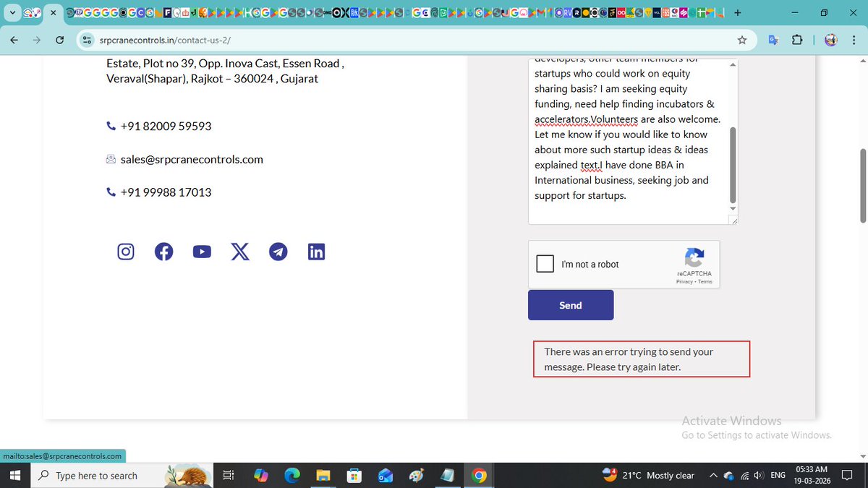Click message box scroll down arrow

tap(733, 208)
